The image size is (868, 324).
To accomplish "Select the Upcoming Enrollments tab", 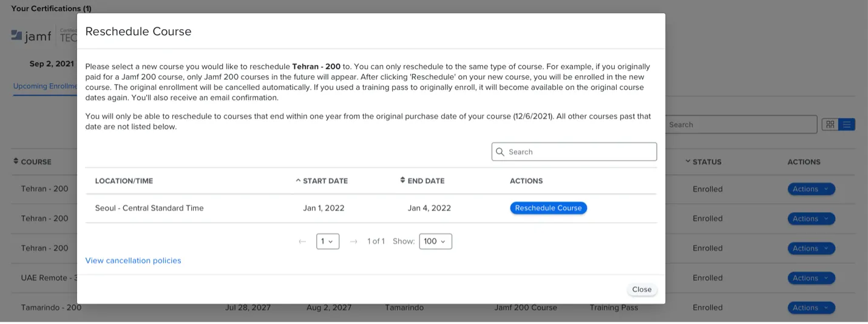I will [x=45, y=86].
